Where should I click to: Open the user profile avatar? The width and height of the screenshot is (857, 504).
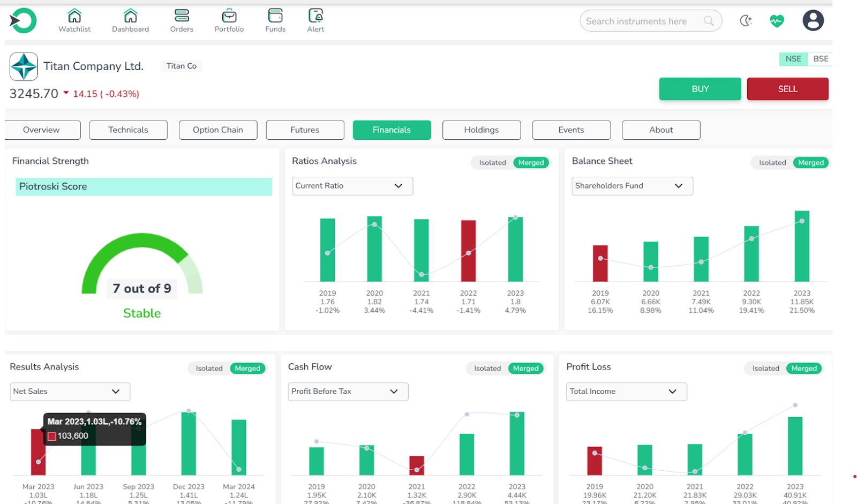[813, 21]
